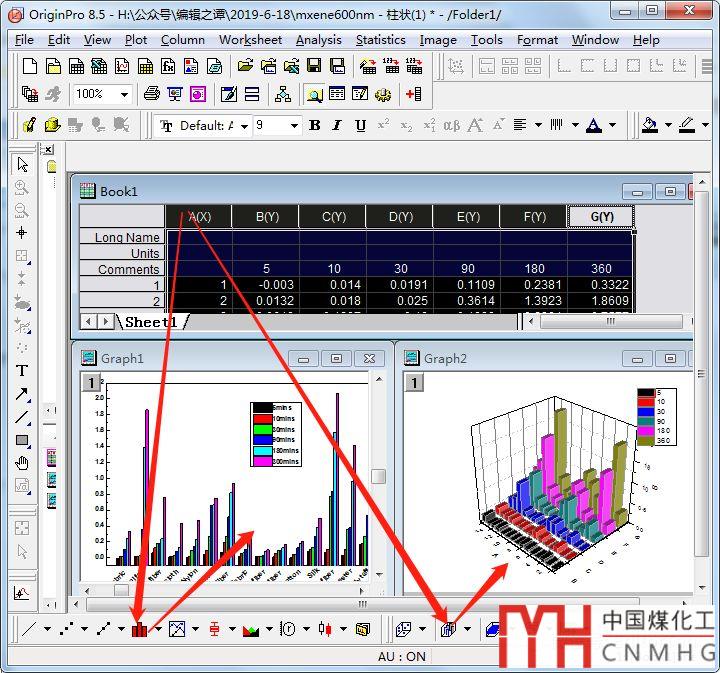Click the layer 1 button in Graph1

coord(91,382)
